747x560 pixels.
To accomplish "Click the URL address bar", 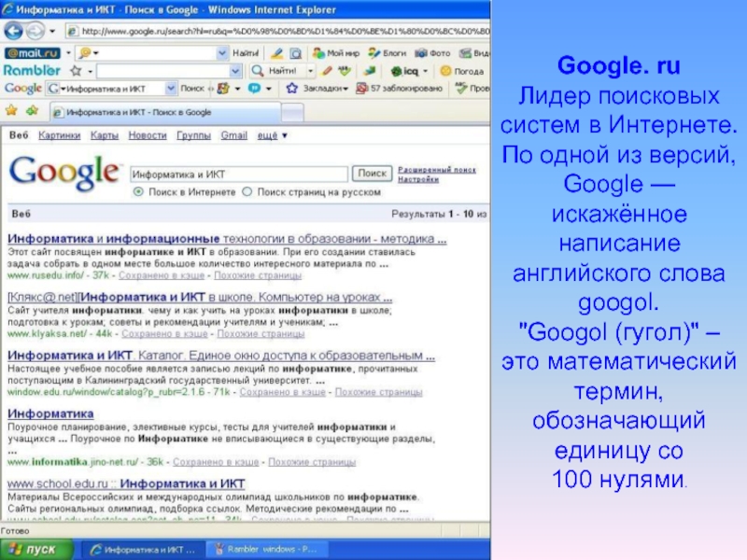I will (277, 32).
